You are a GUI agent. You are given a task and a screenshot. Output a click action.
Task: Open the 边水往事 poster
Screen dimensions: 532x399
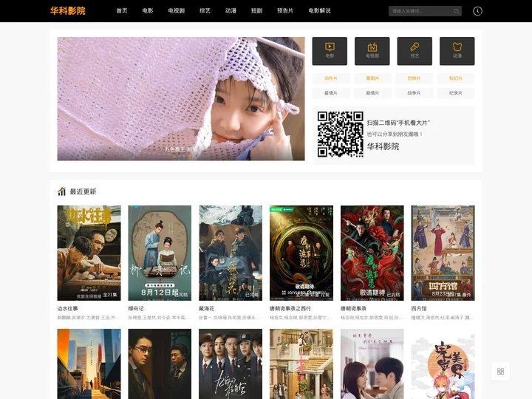(89, 253)
